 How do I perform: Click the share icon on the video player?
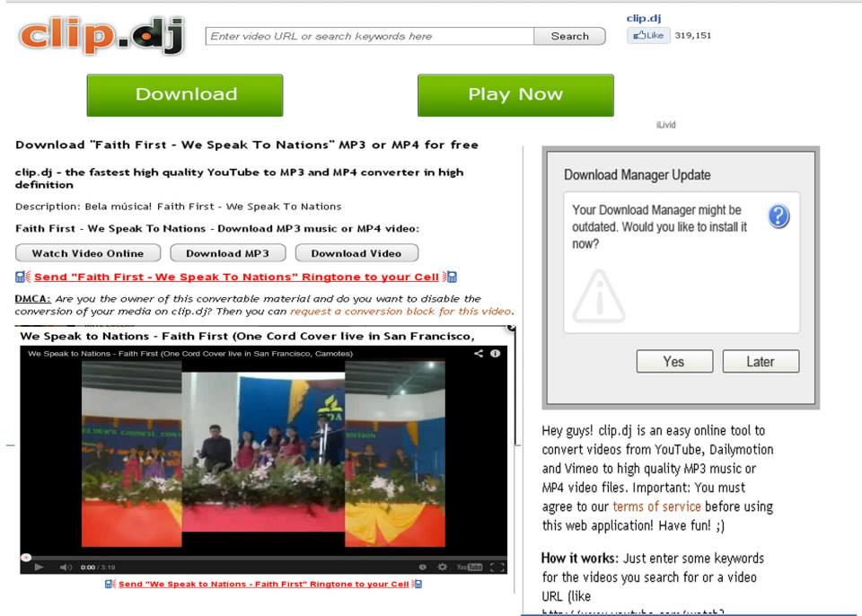point(479,354)
